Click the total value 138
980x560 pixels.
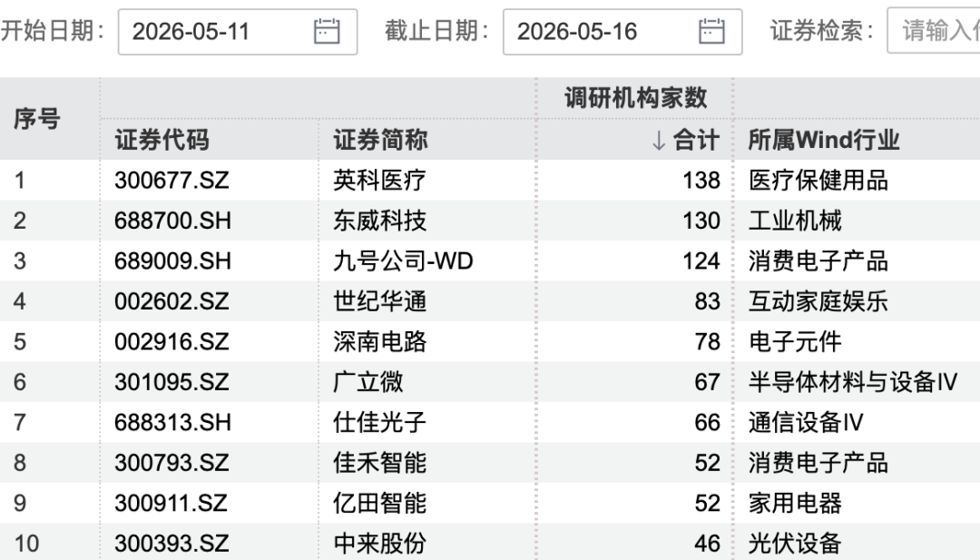pos(701,180)
